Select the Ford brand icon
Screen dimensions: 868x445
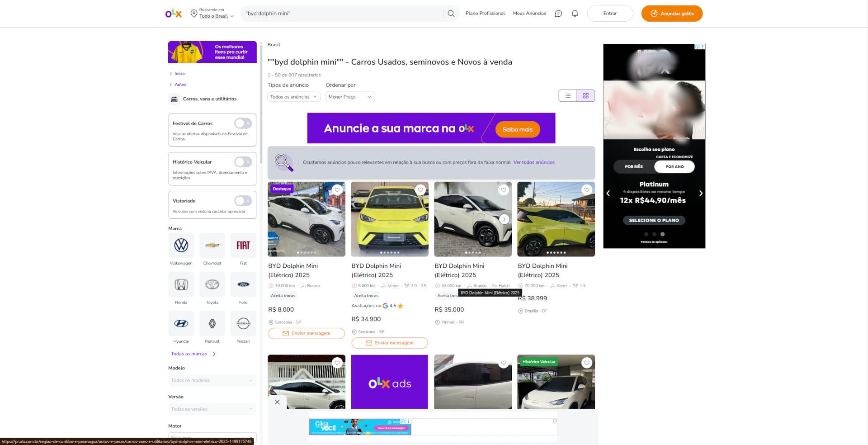click(243, 284)
